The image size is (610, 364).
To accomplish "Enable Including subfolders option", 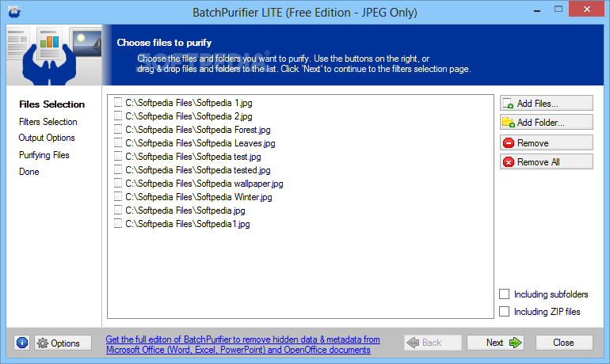I will tap(504, 294).
